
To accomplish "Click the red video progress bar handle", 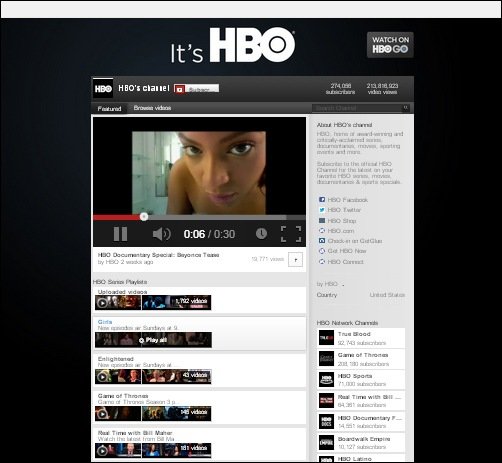I will click(x=144, y=217).
